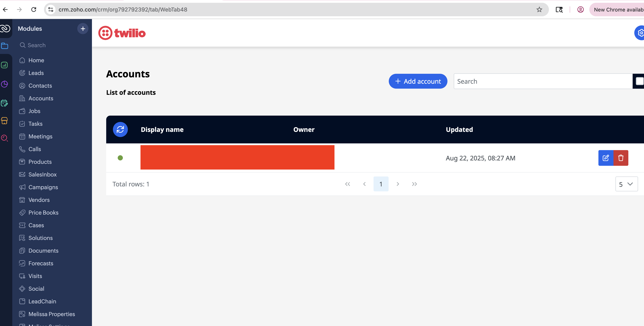Click the Zoho CRM logo icon
Image resolution: width=644 pixels, height=326 pixels.
(5, 29)
